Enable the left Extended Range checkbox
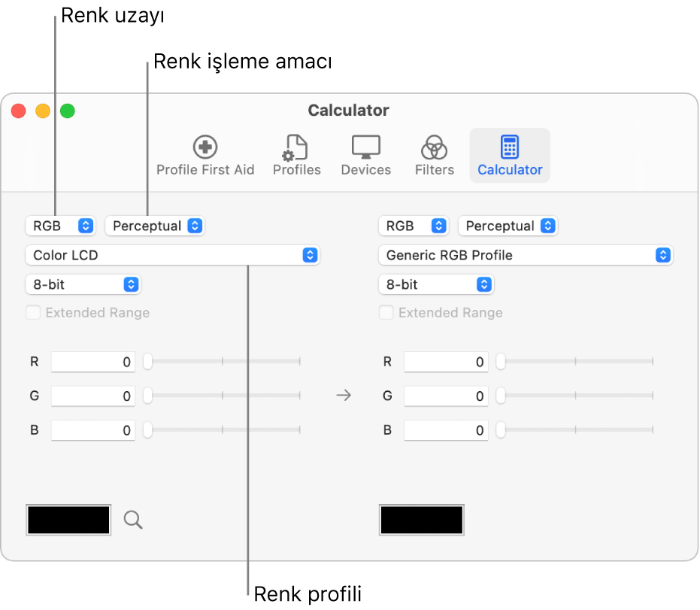This screenshot has width=700, height=610. point(33,313)
